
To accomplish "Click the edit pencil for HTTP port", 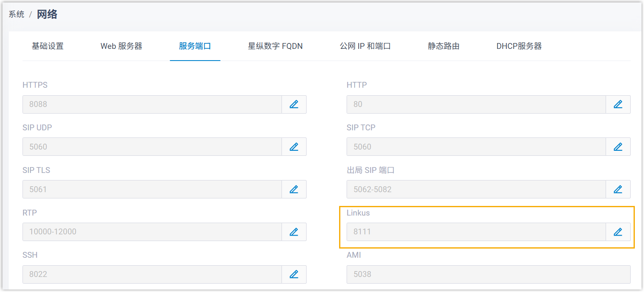I will pyautogui.click(x=618, y=104).
